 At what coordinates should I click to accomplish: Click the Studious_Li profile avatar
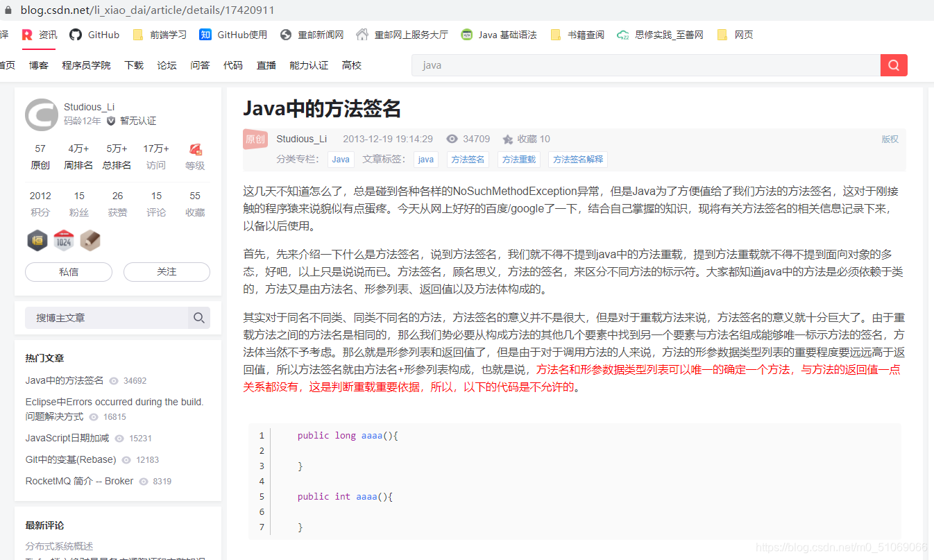(42, 114)
